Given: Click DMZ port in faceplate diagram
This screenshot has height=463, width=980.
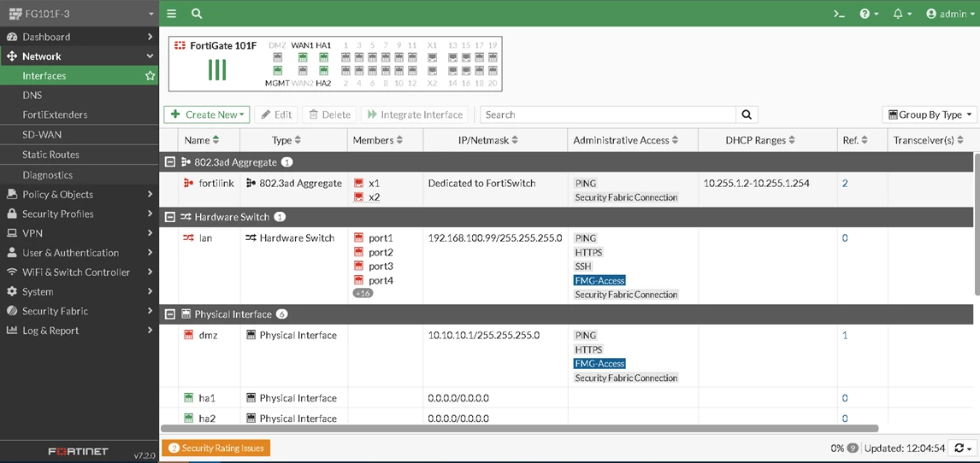Looking at the screenshot, I should (x=278, y=57).
